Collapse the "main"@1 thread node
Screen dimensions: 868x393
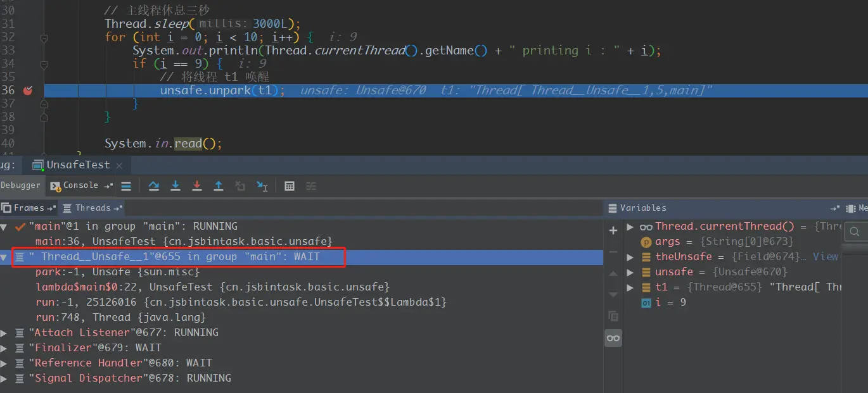(x=4, y=227)
